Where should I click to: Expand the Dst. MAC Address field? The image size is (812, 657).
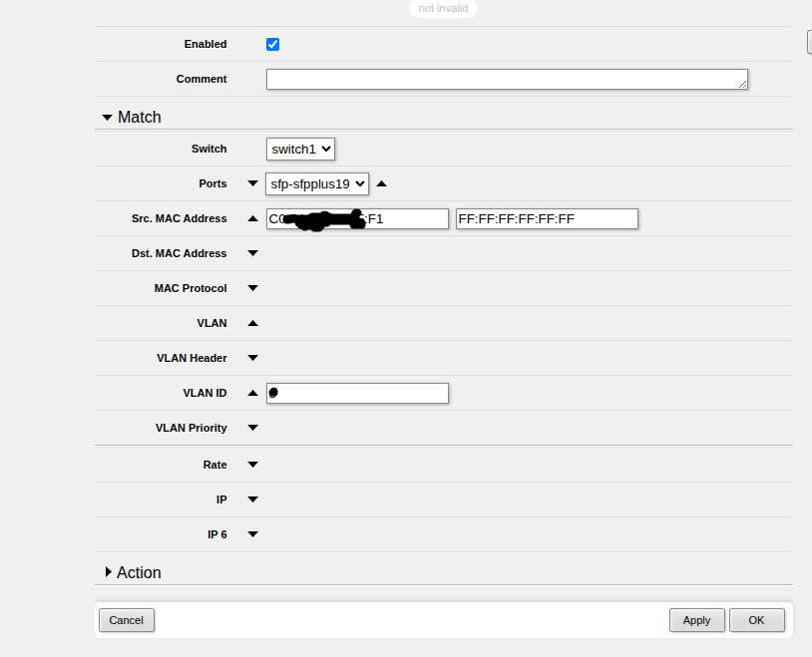[x=252, y=253]
